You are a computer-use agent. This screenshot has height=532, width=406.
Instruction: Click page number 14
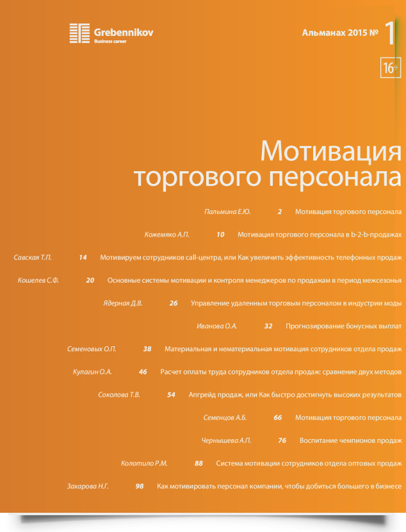[x=83, y=258]
